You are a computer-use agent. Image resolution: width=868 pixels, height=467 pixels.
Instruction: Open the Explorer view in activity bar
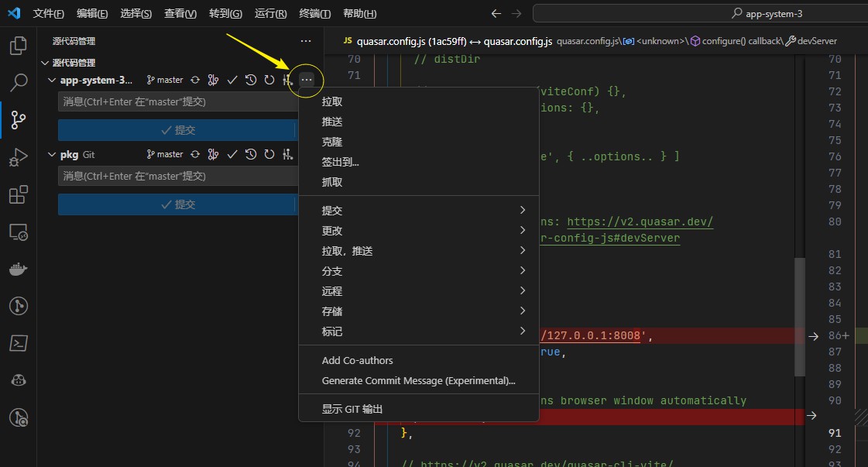tap(18, 46)
